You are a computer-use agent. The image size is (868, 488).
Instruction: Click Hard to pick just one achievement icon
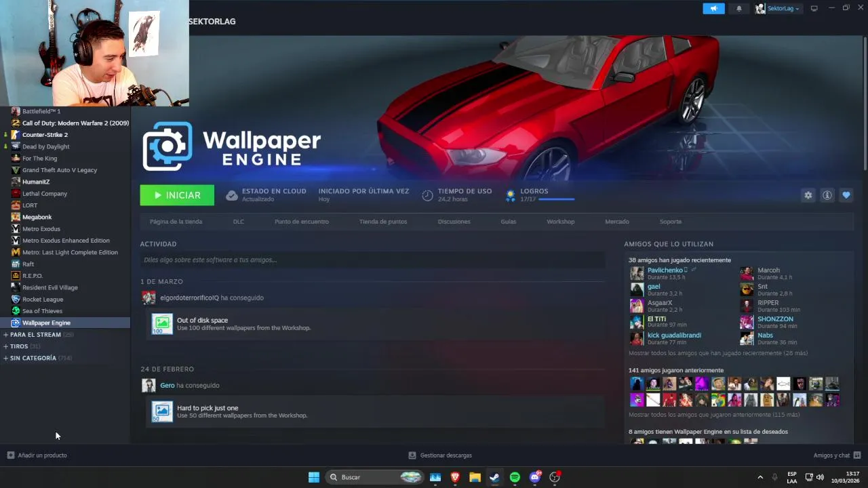pos(162,412)
